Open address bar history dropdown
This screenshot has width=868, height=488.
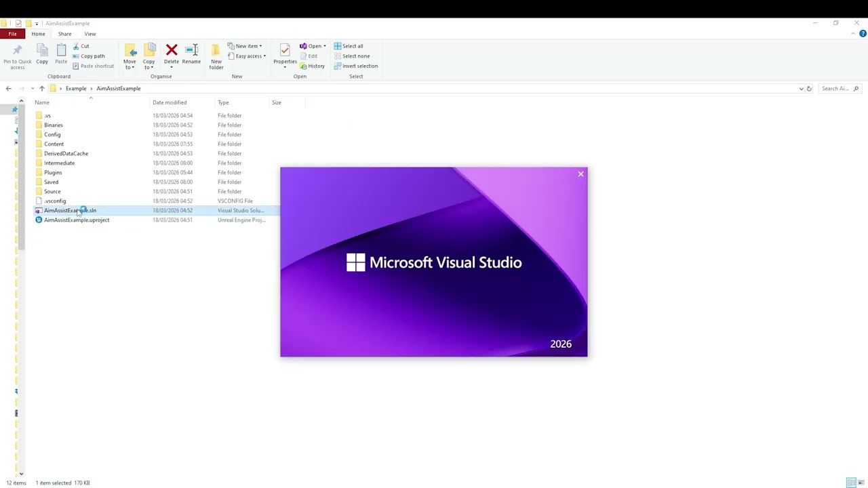801,89
